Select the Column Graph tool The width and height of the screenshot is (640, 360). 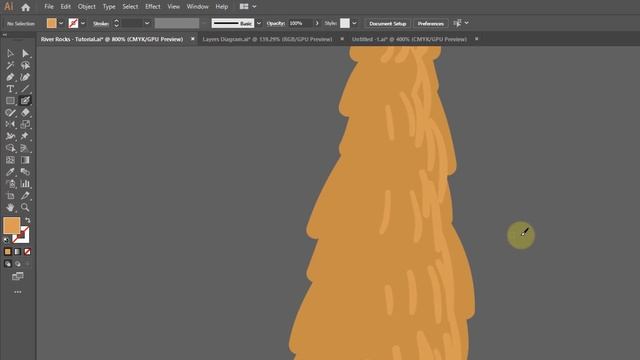25,184
